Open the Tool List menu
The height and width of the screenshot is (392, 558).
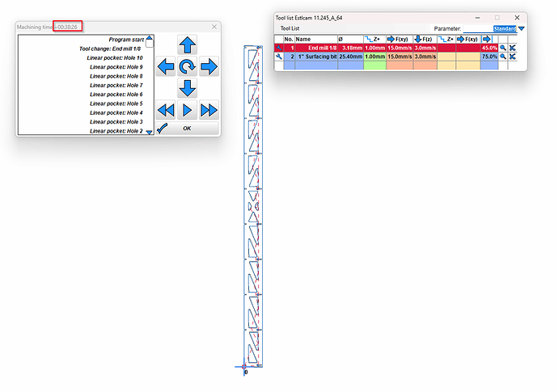click(x=290, y=28)
